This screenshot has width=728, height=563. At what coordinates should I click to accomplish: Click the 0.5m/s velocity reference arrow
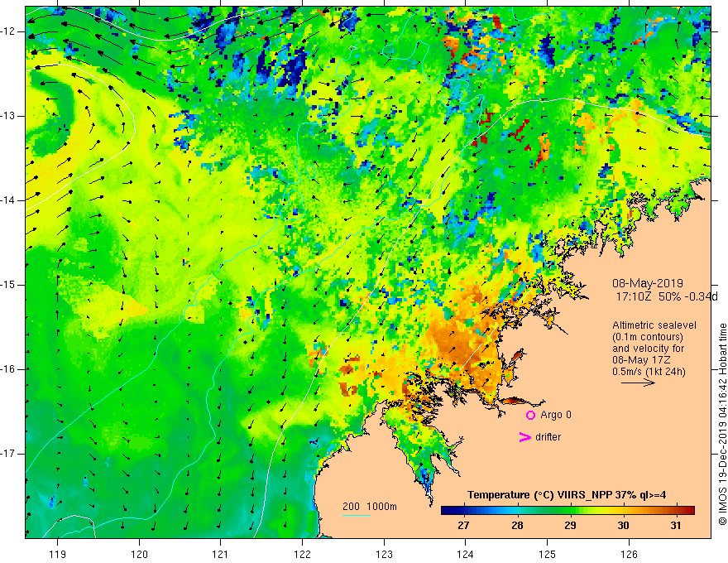[638, 383]
